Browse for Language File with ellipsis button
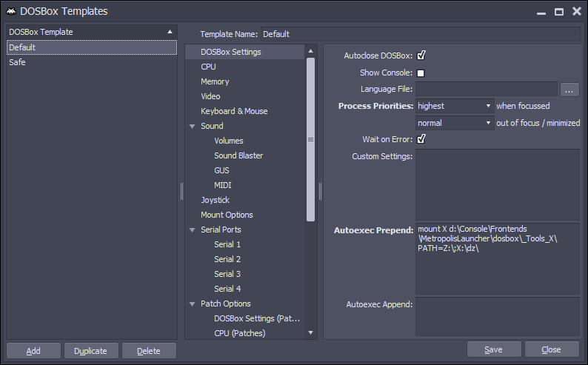 click(x=569, y=90)
